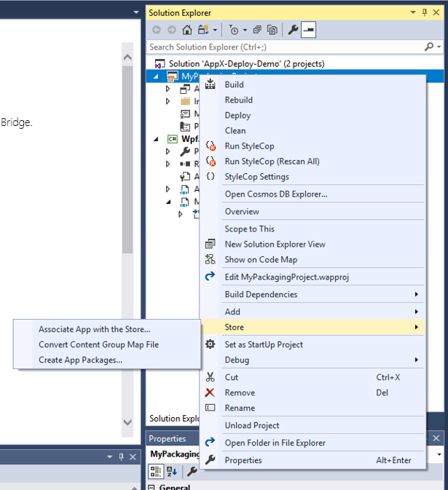Click the Images folder icon in the tree
The image size is (448, 490).
[x=185, y=101]
